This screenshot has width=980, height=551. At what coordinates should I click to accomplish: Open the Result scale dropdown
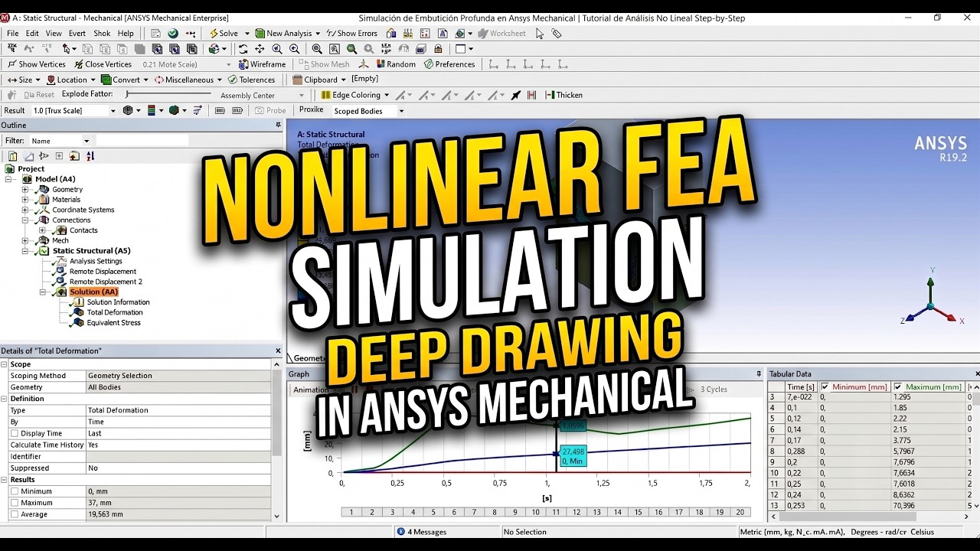[113, 111]
